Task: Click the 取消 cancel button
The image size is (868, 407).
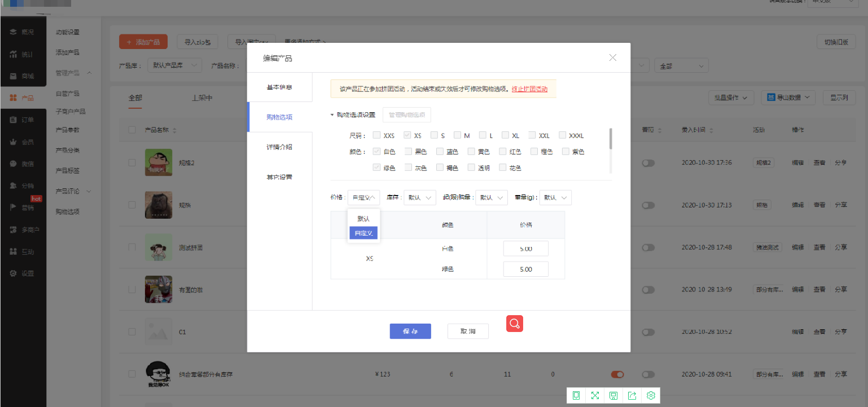Action: (468, 331)
